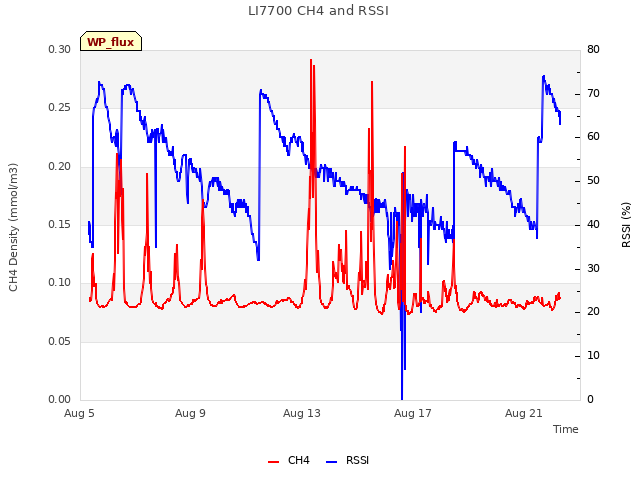Image resolution: width=640 pixels, height=480 pixels.
Task: Click the 0.00 left axis tick label
Action: click(x=60, y=399)
